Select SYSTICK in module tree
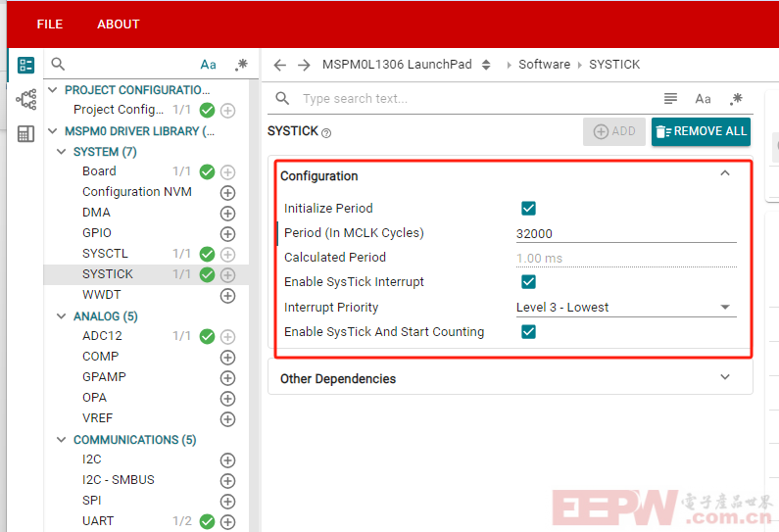This screenshot has height=532, width=779. [108, 274]
